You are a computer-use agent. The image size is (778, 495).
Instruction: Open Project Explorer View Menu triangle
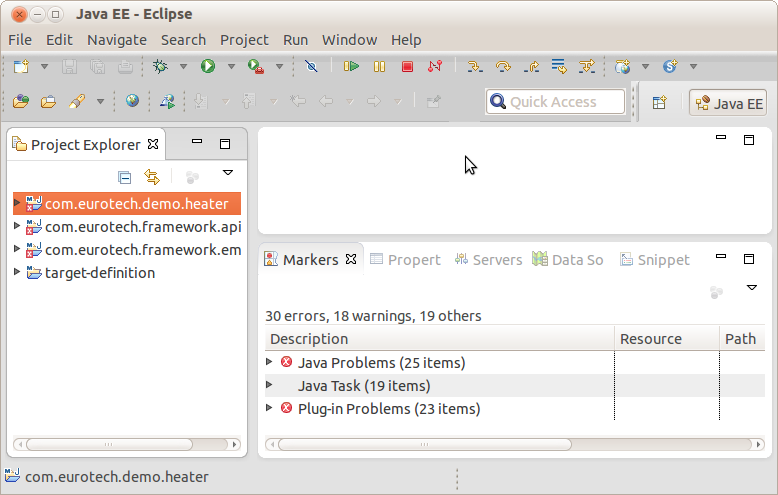(228, 173)
